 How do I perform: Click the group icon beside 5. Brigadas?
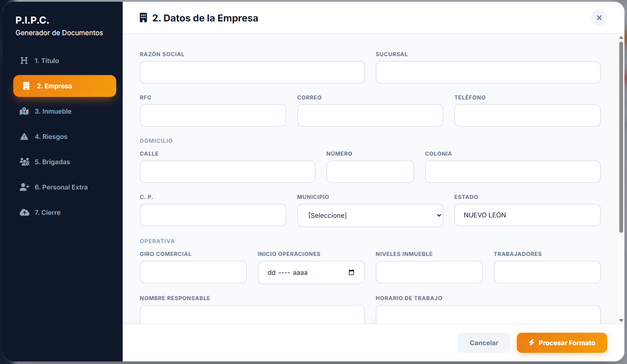[24, 162]
